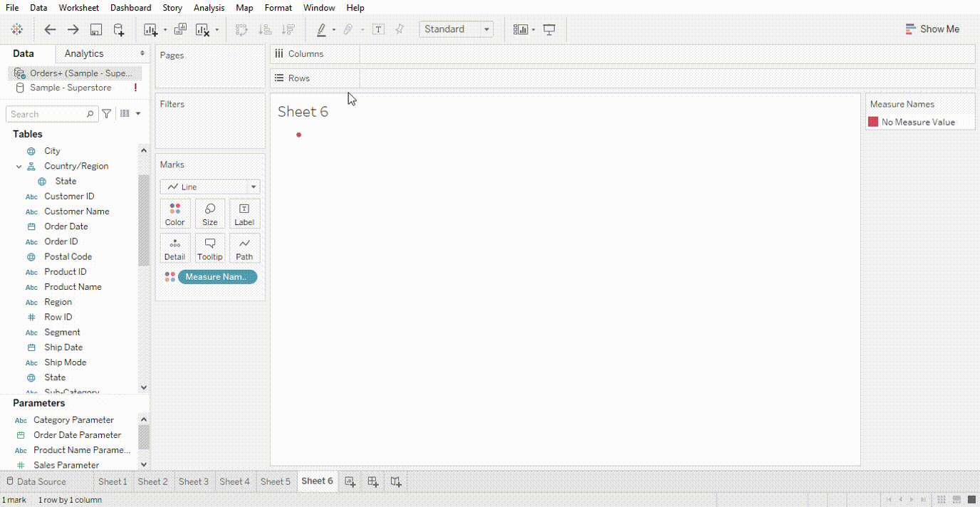Viewport: 980px width, 507px height.
Task: Click the Sheet 6 title text
Action: (303, 112)
